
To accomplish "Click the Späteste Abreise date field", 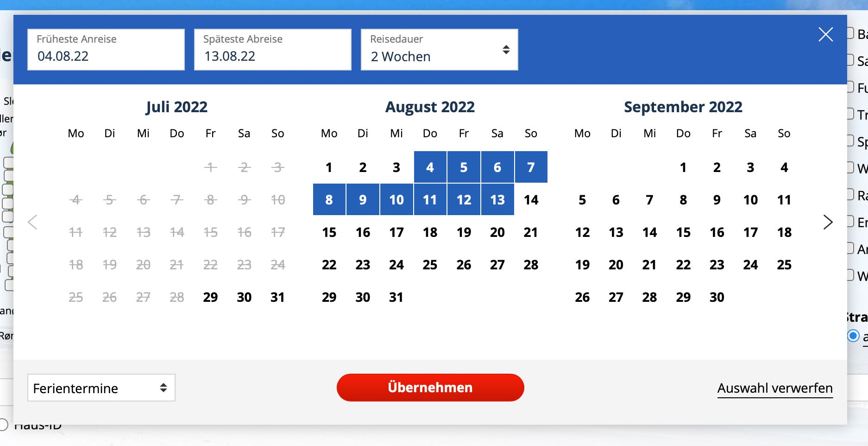I will click(x=272, y=50).
